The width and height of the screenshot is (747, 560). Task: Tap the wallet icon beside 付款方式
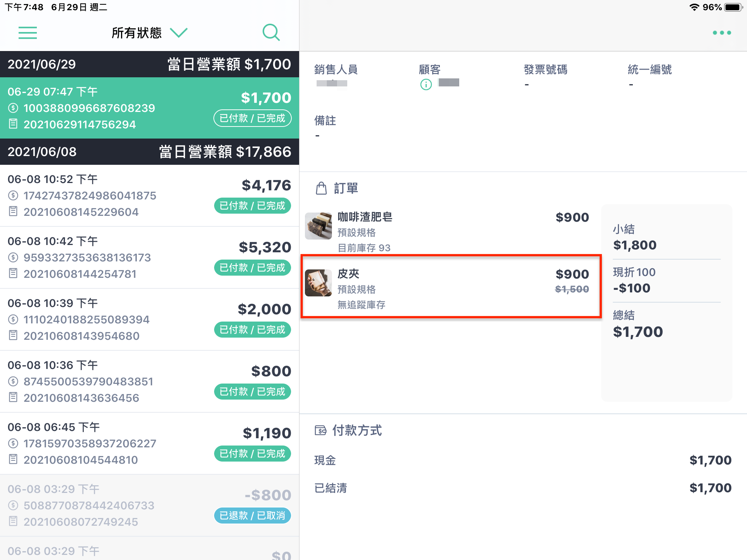[x=320, y=431]
